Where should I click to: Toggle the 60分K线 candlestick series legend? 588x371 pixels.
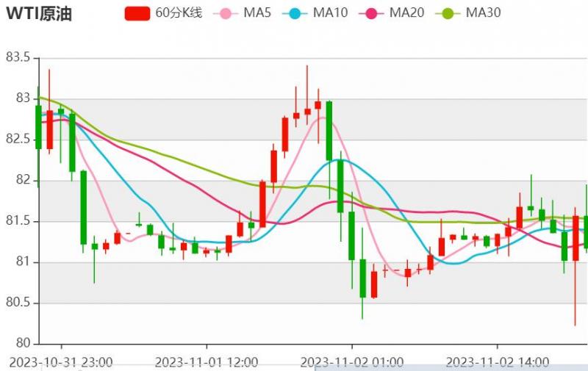tap(163, 13)
